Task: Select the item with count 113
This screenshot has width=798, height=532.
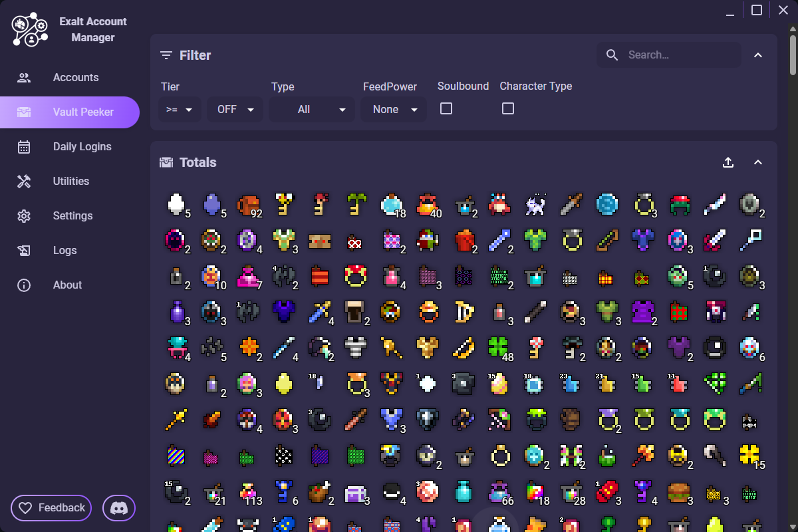Action: 249,491
